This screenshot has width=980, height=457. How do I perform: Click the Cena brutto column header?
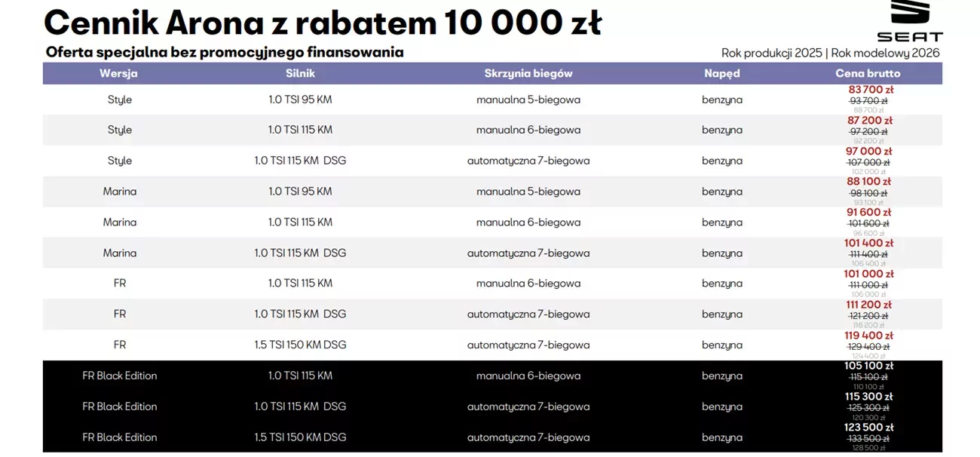tap(868, 74)
